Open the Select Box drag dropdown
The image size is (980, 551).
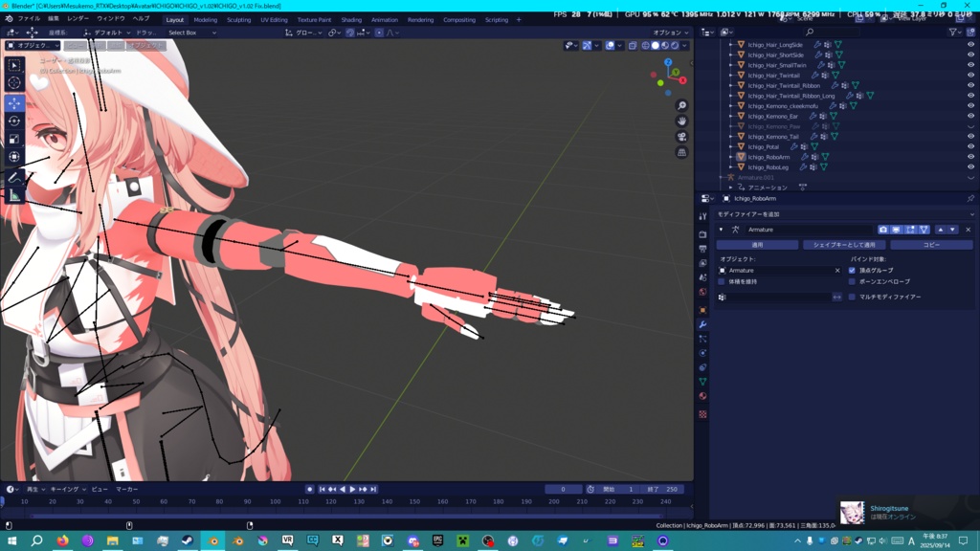[191, 33]
